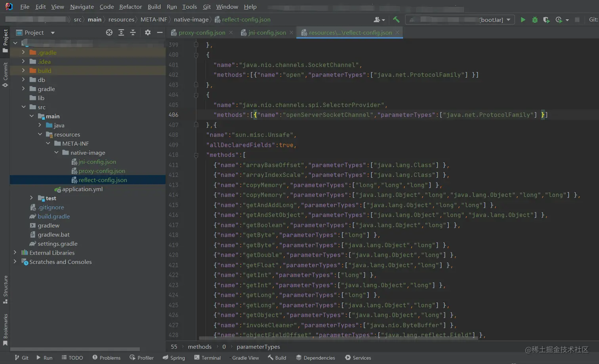Expand the build folder
The image size is (599, 364).
[23, 71]
